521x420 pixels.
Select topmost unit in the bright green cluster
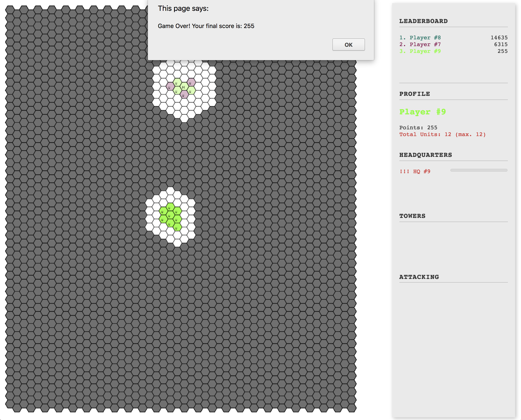click(x=170, y=207)
